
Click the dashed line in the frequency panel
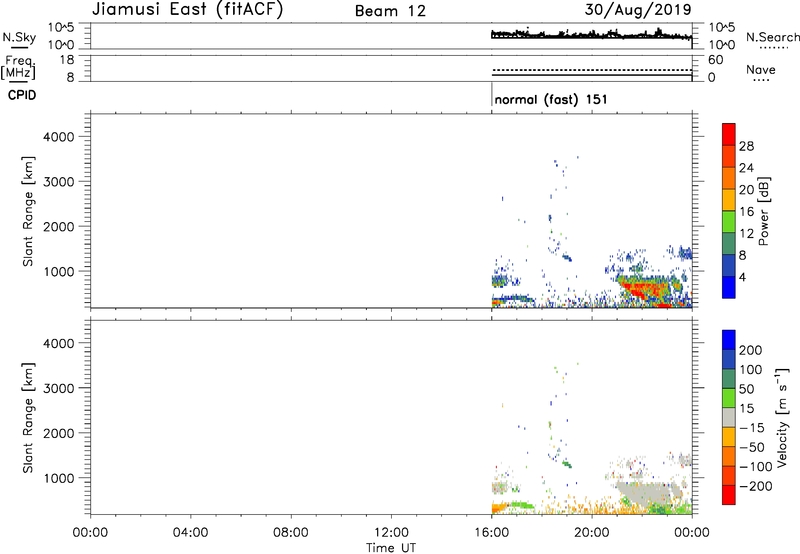coord(592,70)
